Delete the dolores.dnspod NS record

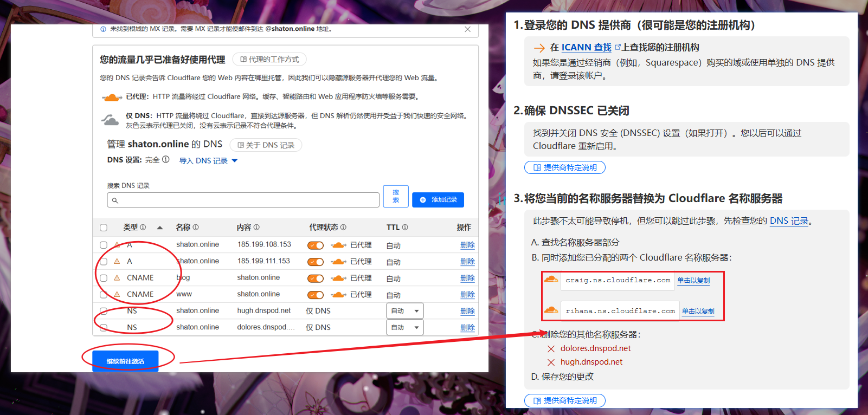point(467,327)
